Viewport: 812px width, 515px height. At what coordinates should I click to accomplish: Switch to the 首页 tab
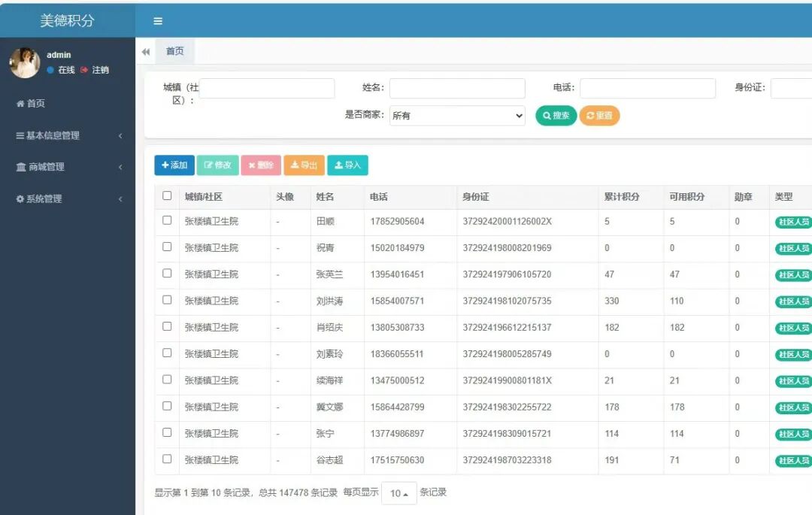tap(174, 50)
